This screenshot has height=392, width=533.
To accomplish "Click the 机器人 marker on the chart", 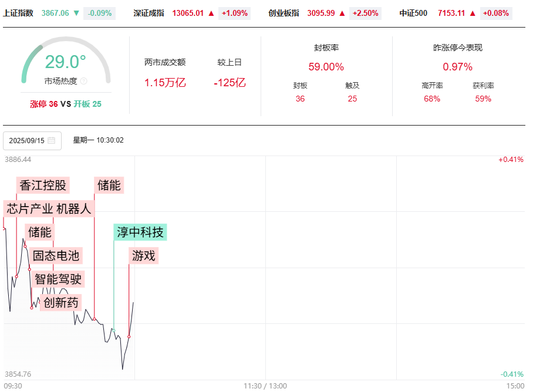I will coord(75,208).
